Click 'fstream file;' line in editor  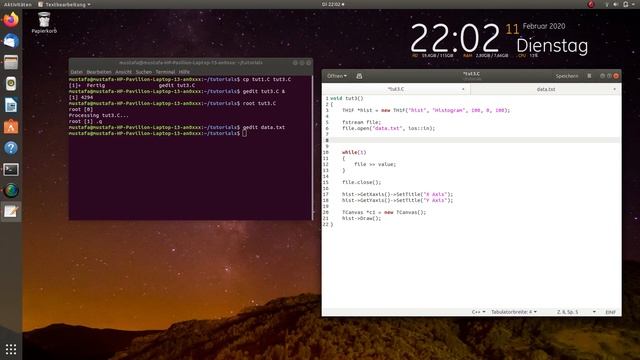click(x=361, y=122)
